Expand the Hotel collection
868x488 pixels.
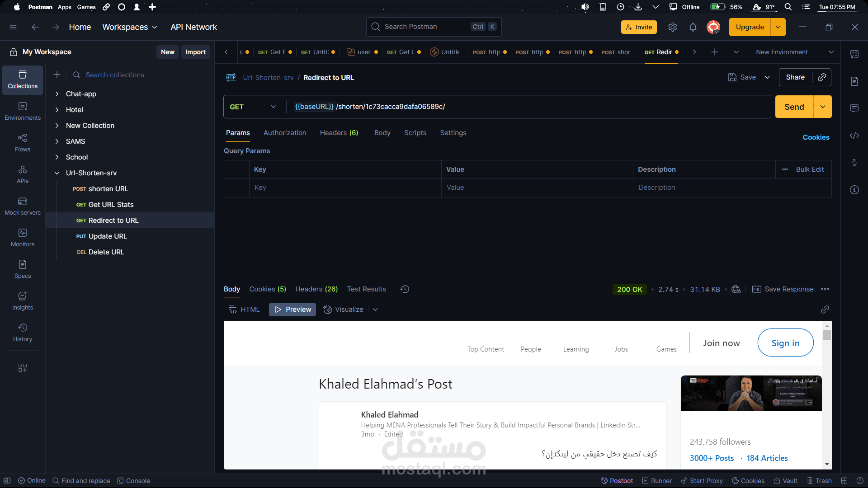pyautogui.click(x=57, y=110)
